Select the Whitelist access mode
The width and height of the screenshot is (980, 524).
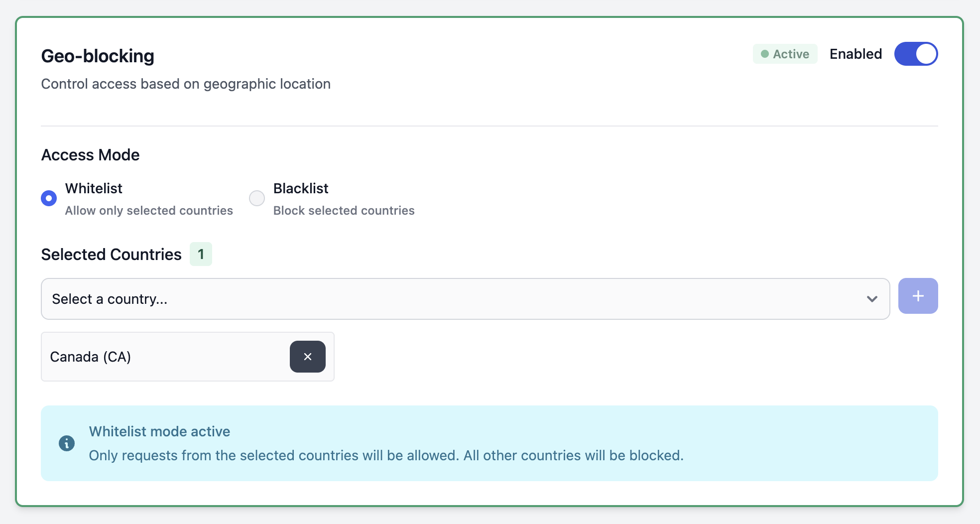pyautogui.click(x=48, y=198)
